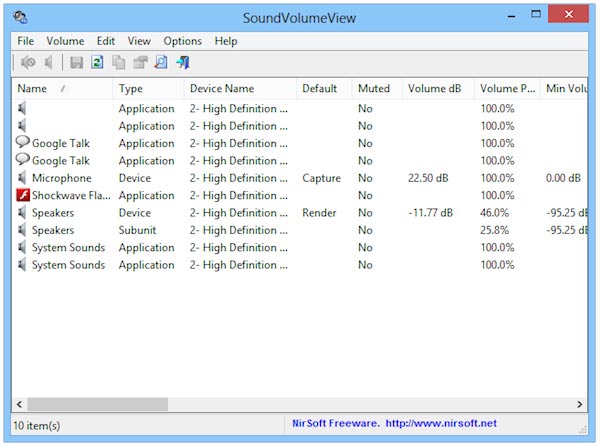Click the -11.77 dB volume cell

point(430,213)
